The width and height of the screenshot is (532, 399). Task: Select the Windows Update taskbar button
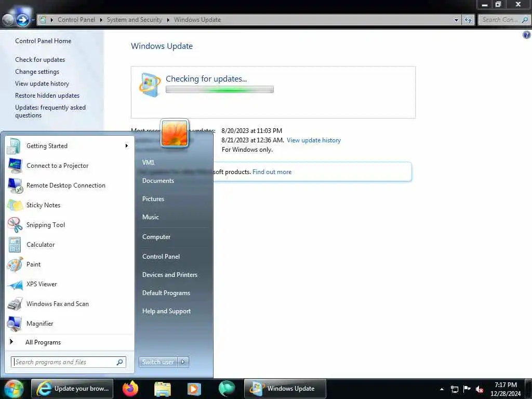pos(285,389)
